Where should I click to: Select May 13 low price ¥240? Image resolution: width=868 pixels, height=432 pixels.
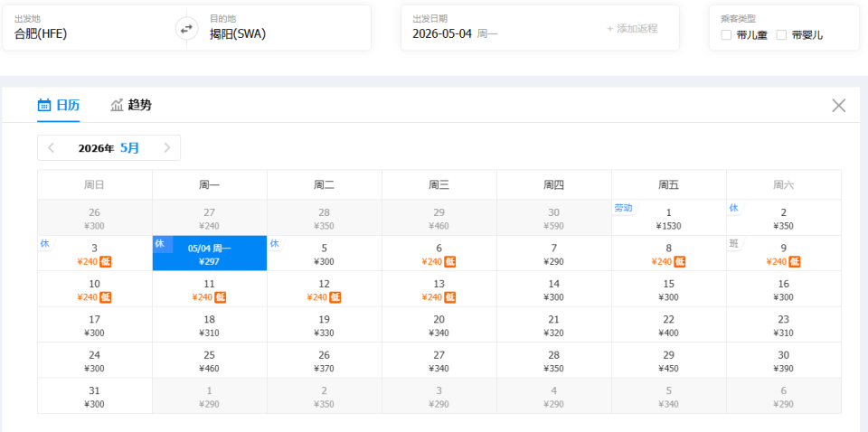pyautogui.click(x=439, y=289)
